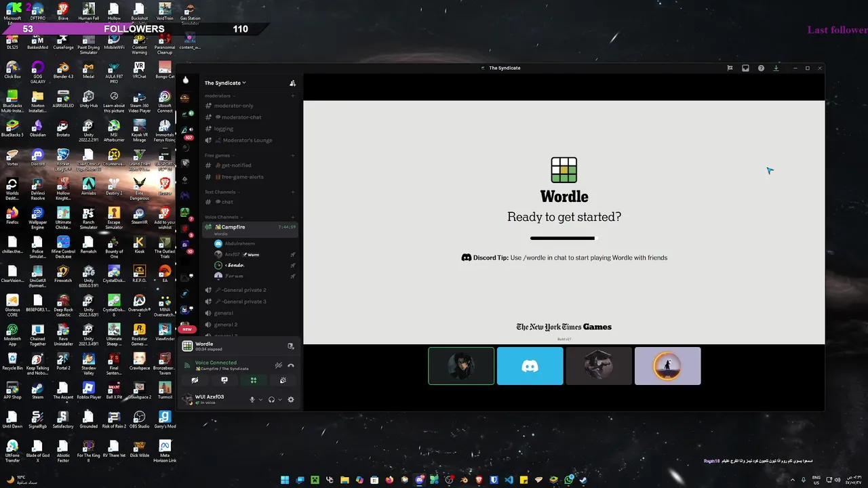Open server with 107 notification badge
The height and width of the screenshot is (488, 868).
[x=185, y=130]
